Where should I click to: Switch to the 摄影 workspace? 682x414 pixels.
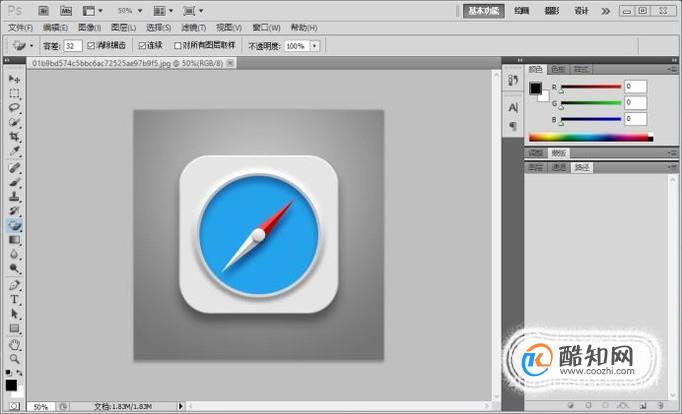point(552,11)
